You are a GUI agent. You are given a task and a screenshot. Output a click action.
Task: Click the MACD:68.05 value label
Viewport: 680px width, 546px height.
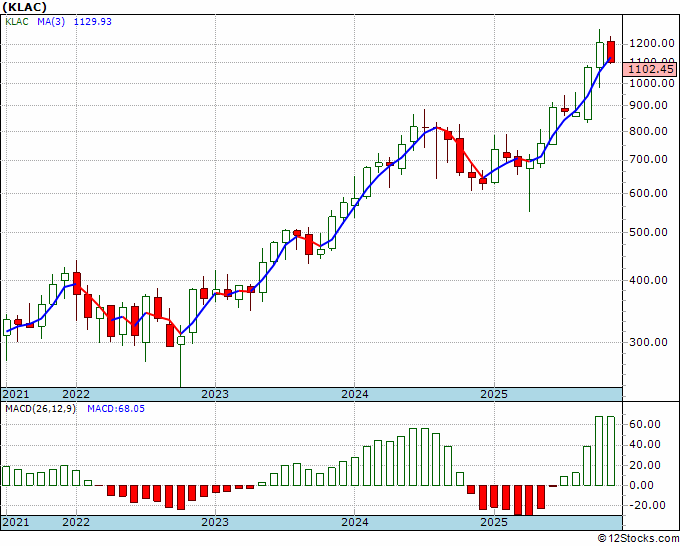[x=116, y=409]
